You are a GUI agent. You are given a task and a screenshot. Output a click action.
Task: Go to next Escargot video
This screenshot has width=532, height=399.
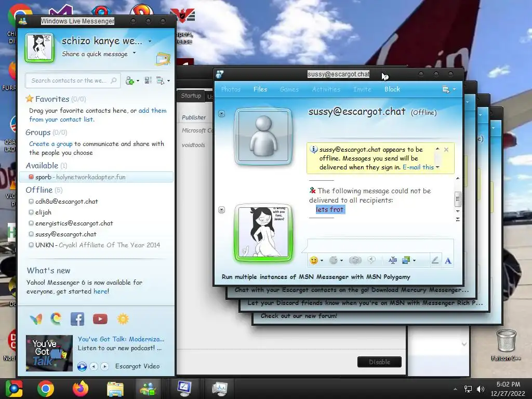pos(104,366)
